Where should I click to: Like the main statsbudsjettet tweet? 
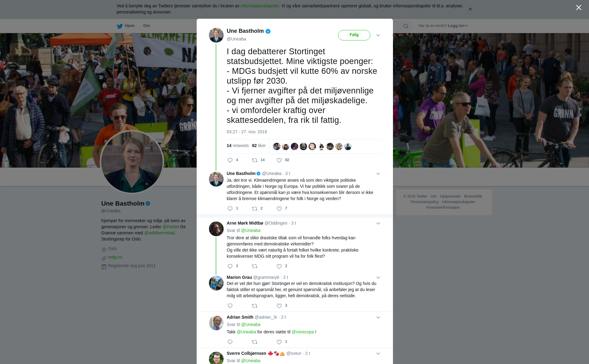pyautogui.click(x=279, y=160)
